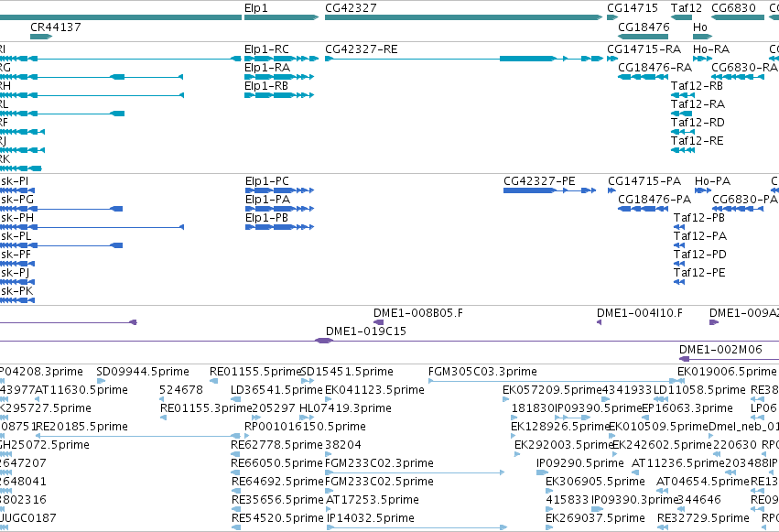Click EST RE20185.5prime

tap(138, 436)
